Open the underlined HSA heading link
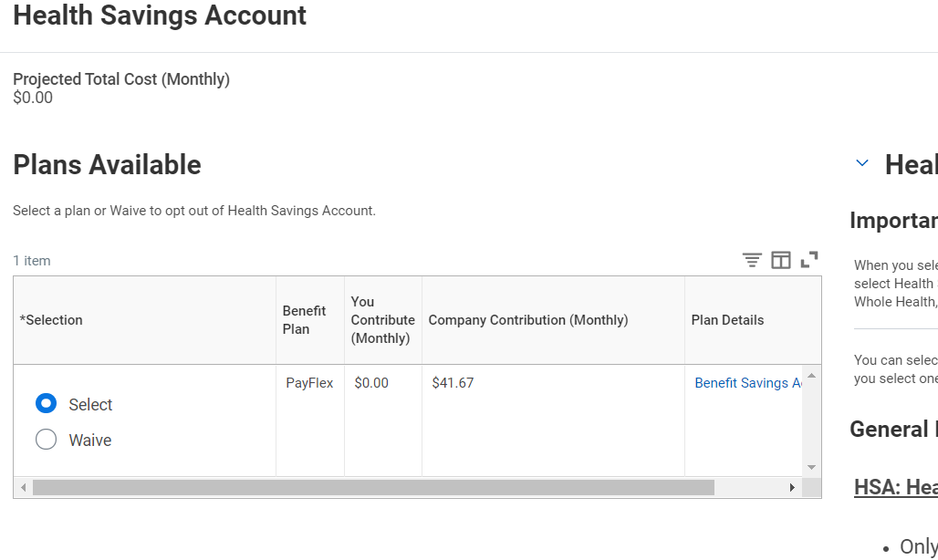Viewport: 938px width, 560px height. [x=895, y=488]
